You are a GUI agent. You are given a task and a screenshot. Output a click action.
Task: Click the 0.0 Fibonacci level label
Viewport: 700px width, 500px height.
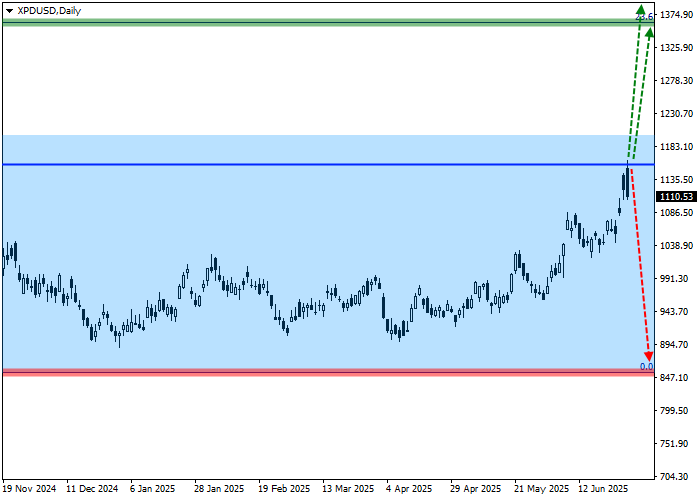tap(646, 367)
